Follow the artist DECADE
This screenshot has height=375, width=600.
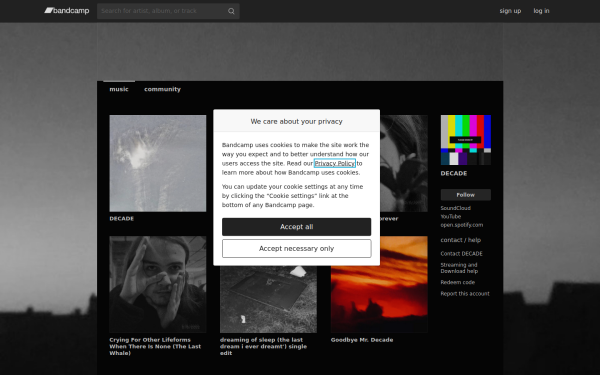(x=466, y=195)
